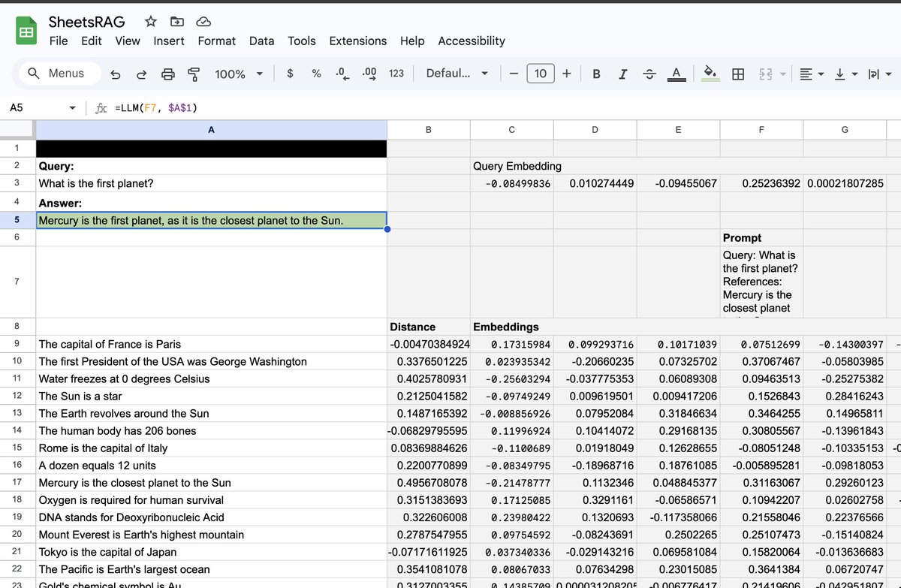The image size is (901, 588).
Task: Increase decimal places
Action: [369, 74]
